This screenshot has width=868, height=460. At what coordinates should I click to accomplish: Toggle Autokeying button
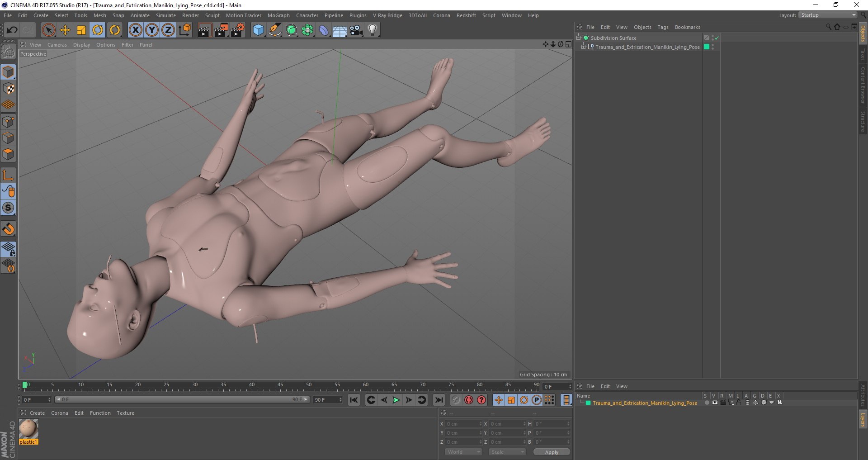[469, 400]
